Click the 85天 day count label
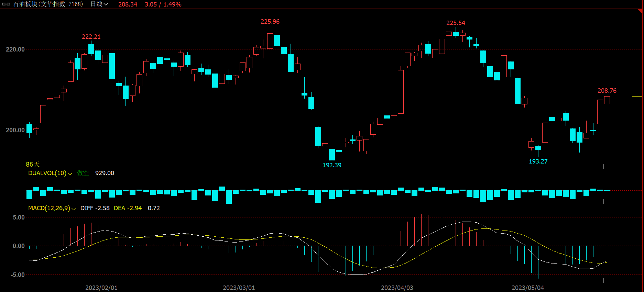 tap(33, 165)
